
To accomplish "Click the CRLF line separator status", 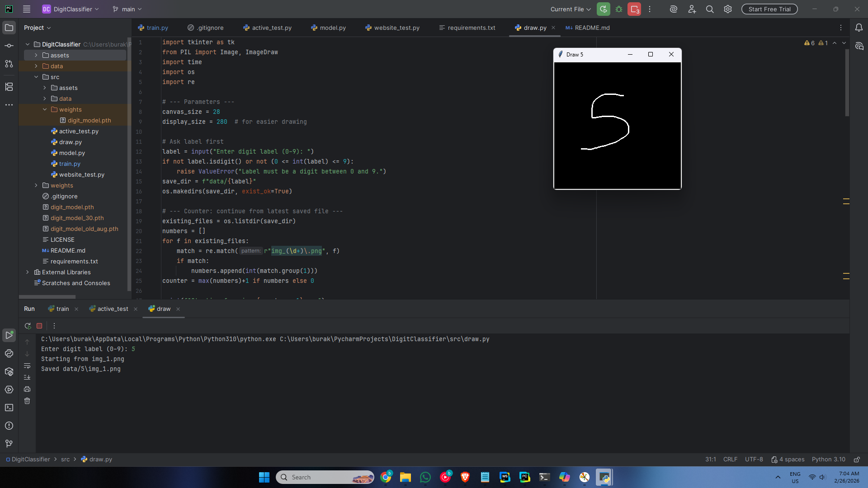I will 730,460.
